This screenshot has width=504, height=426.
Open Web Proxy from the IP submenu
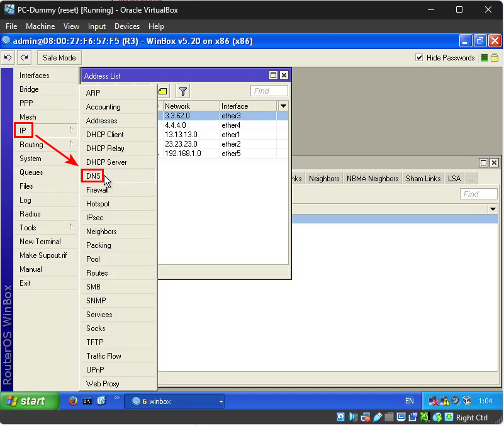point(119,383)
